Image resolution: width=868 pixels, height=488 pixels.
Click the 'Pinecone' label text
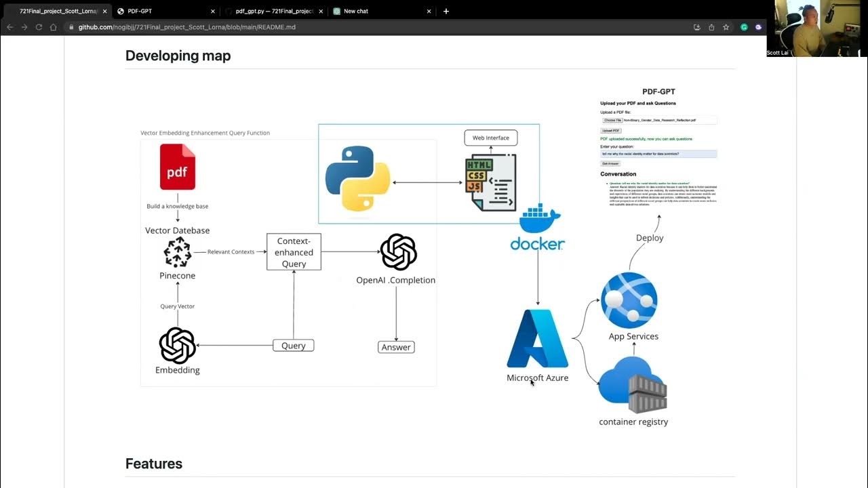178,276
